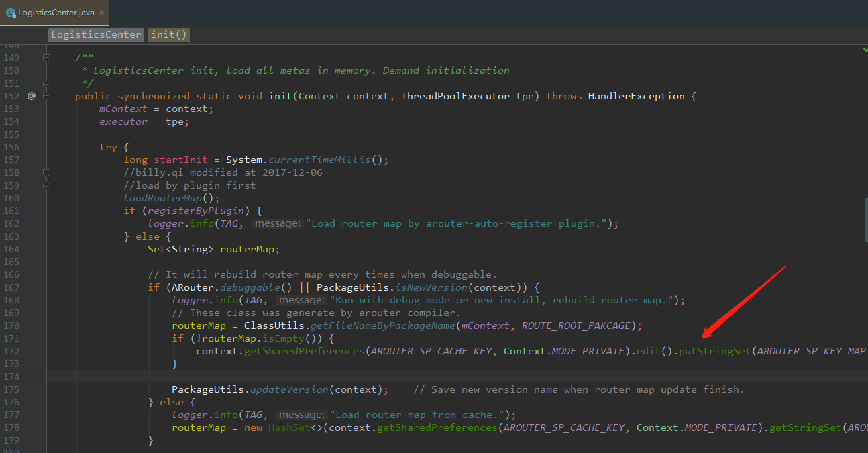This screenshot has height=453, width=868.
Task: Click line number 174 in the gutter
Action: coord(11,376)
